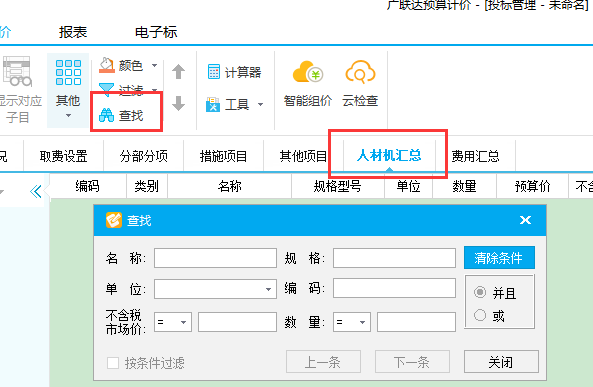Expand the 颜色 dropdown arrow
Image resolution: width=593 pixels, height=387 pixels.
pyautogui.click(x=154, y=65)
